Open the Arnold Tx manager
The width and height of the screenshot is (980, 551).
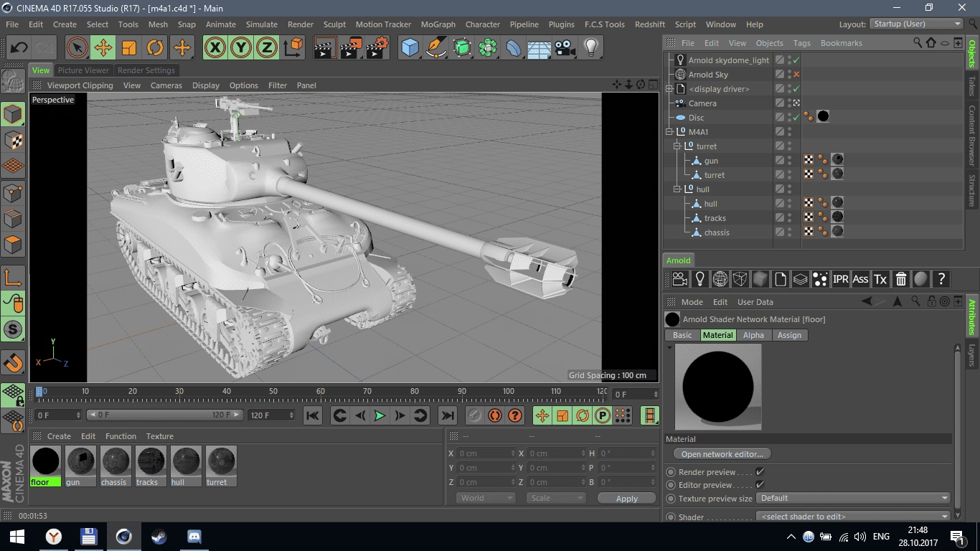coord(880,279)
